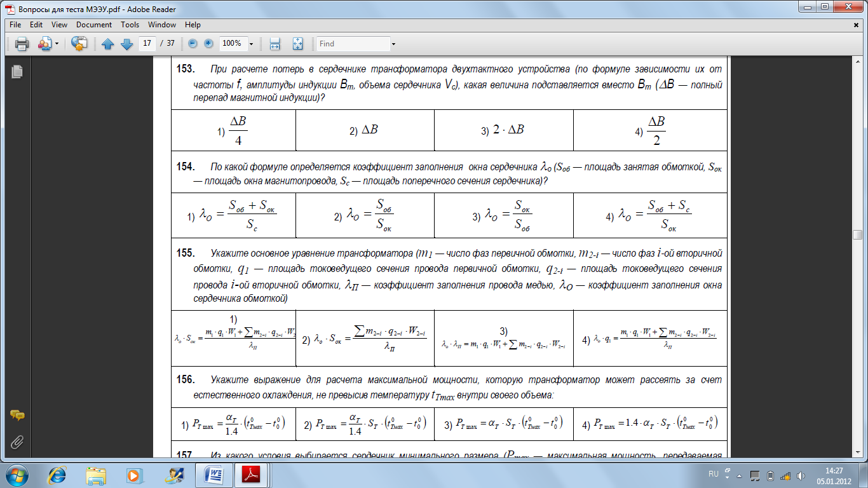Open the Comments panel icon
The image size is (868, 488).
[17, 416]
